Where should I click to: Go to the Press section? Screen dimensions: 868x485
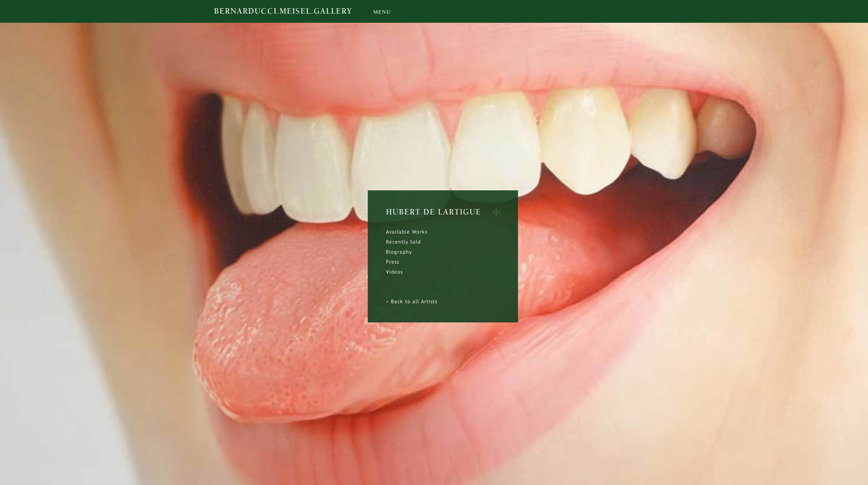point(392,262)
